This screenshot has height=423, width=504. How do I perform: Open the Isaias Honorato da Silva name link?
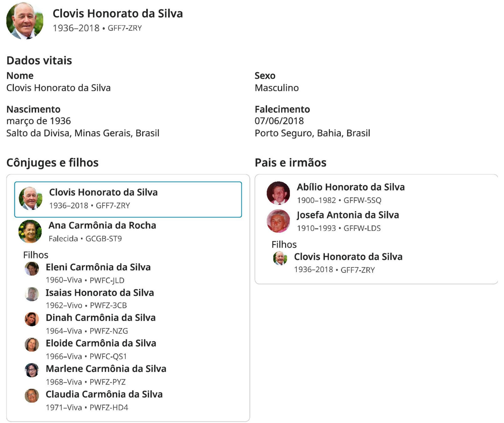point(100,293)
